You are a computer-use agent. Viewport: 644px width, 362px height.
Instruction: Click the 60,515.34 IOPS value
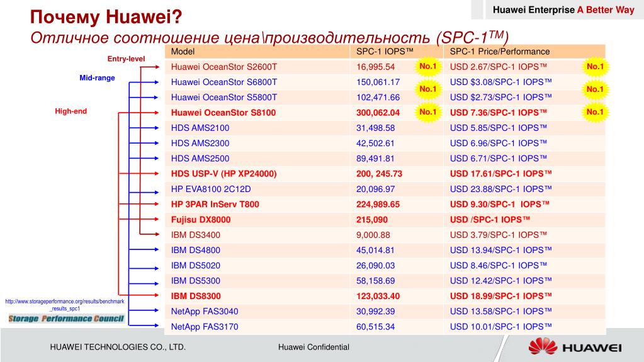click(x=375, y=327)
